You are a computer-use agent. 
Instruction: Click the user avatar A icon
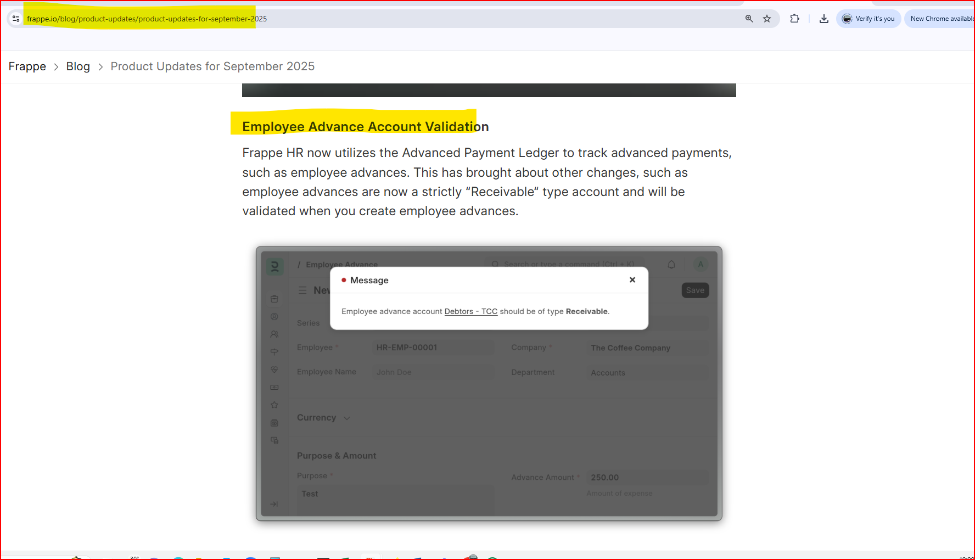pos(700,265)
